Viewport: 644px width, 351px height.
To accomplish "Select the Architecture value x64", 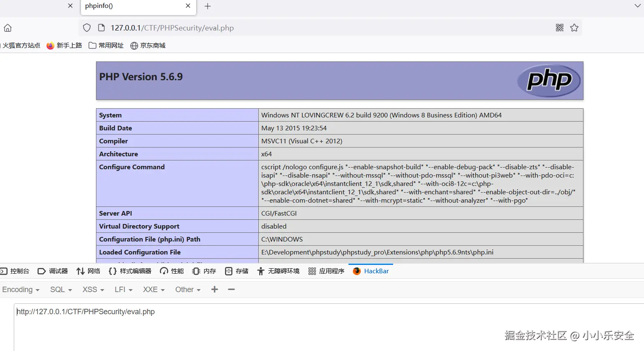I will click(x=266, y=154).
